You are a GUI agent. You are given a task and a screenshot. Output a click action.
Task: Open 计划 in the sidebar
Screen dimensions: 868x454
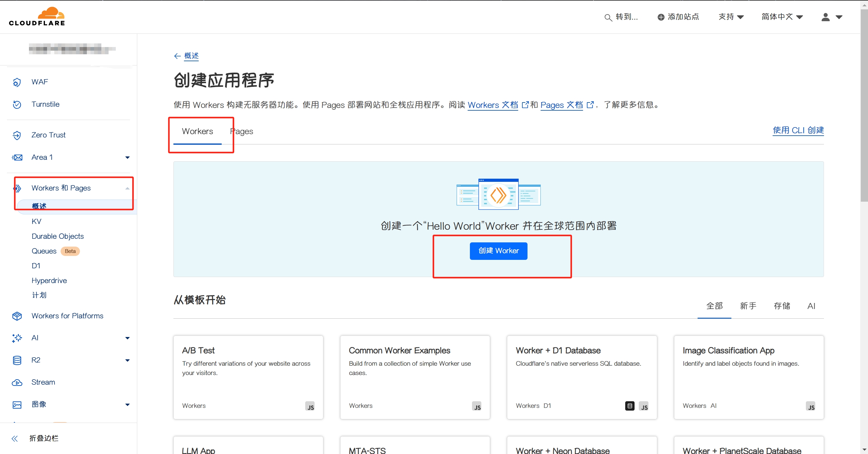point(39,295)
